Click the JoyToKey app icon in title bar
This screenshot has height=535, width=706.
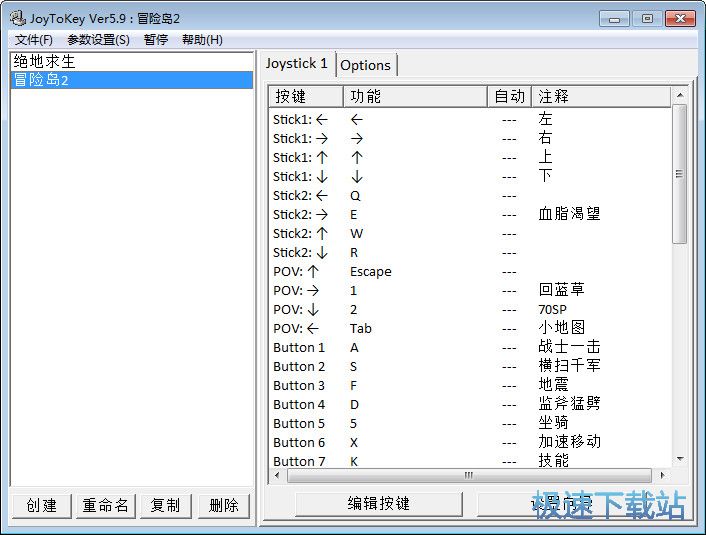(x=18, y=19)
